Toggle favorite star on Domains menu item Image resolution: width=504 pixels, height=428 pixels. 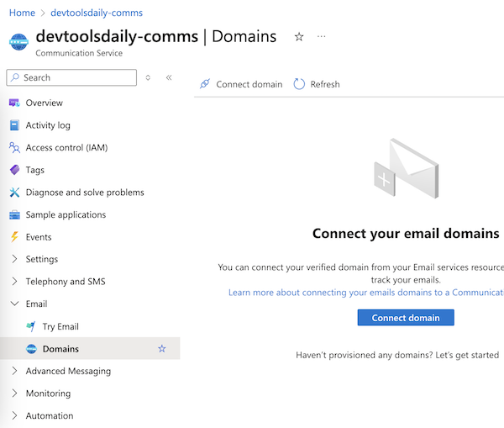coord(162,348)
